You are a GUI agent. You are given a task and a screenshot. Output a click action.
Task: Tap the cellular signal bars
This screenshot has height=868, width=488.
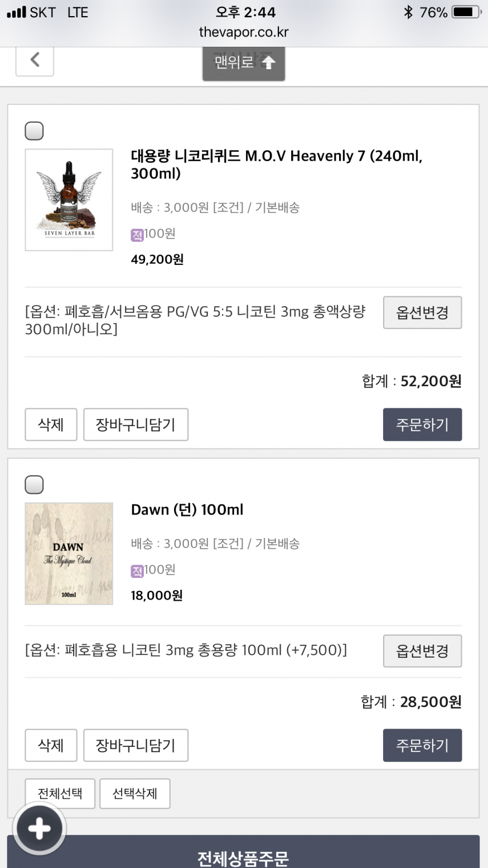(x=17, y=12)
